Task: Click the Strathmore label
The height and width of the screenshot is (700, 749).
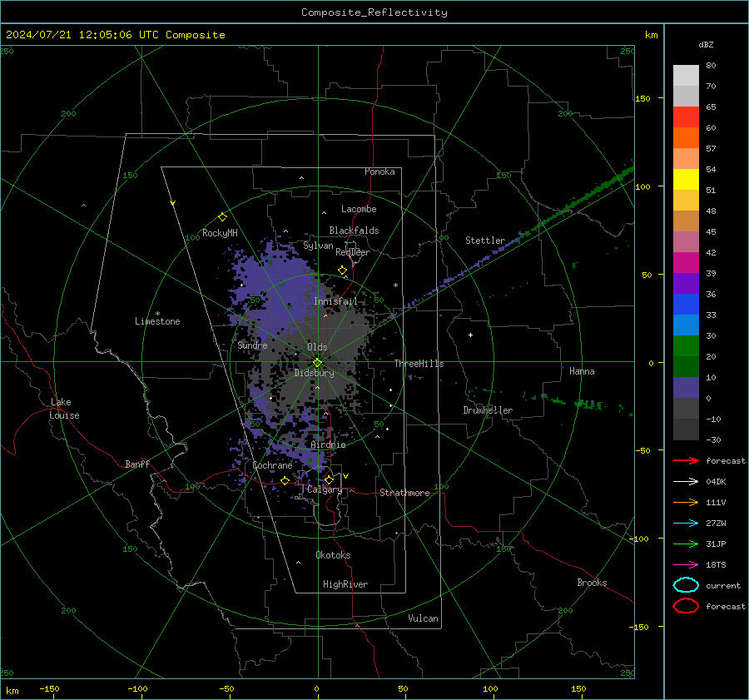Action: [404, 493]
